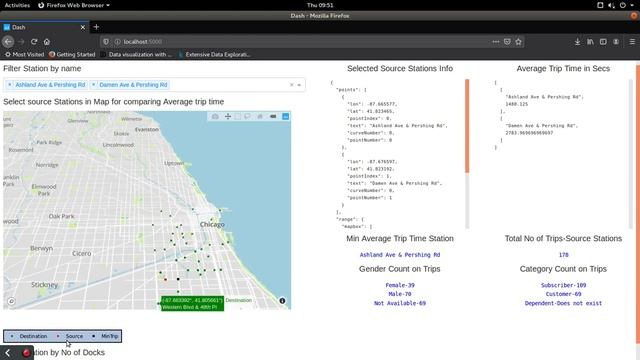Expand station filter dropdown arrow
This screenshot has width=640, height=360.
299,85
